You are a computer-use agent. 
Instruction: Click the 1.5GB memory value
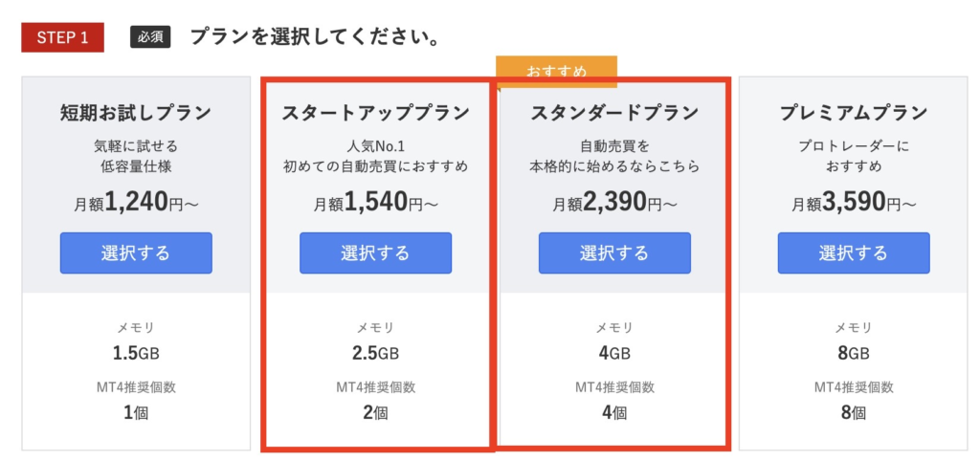point(136,354)
